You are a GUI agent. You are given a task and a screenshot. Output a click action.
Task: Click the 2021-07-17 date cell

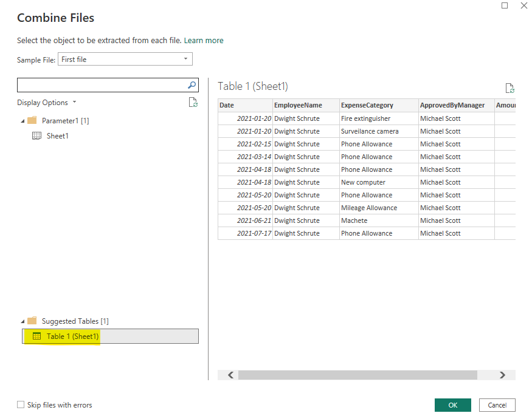pos(245,233)
